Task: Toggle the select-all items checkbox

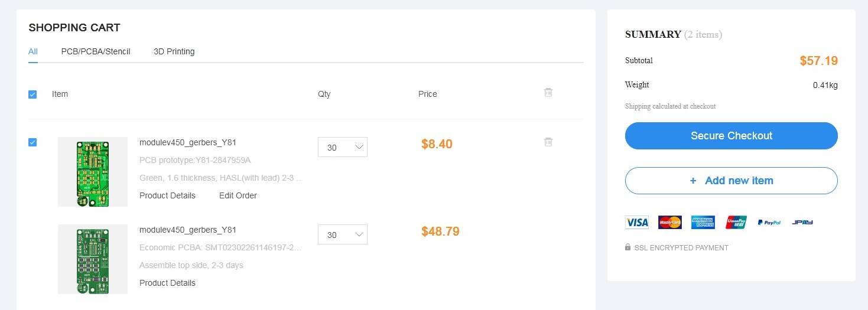Action: 32,94
